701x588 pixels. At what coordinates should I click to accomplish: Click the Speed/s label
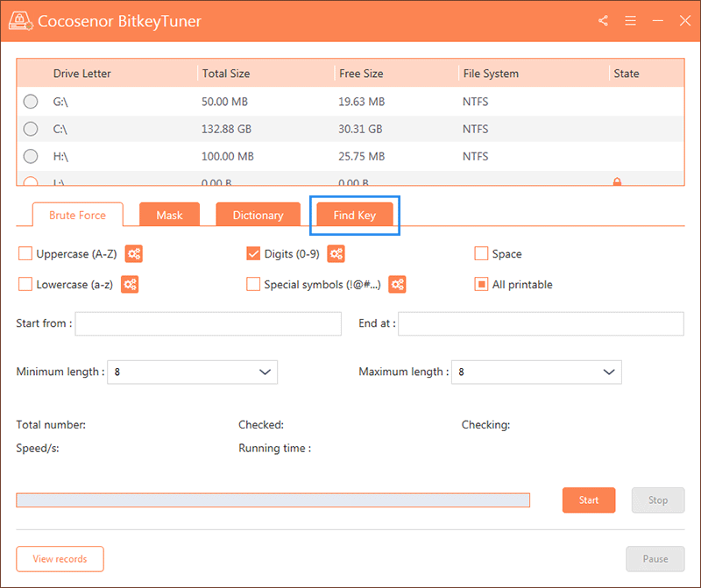point(38,449)
